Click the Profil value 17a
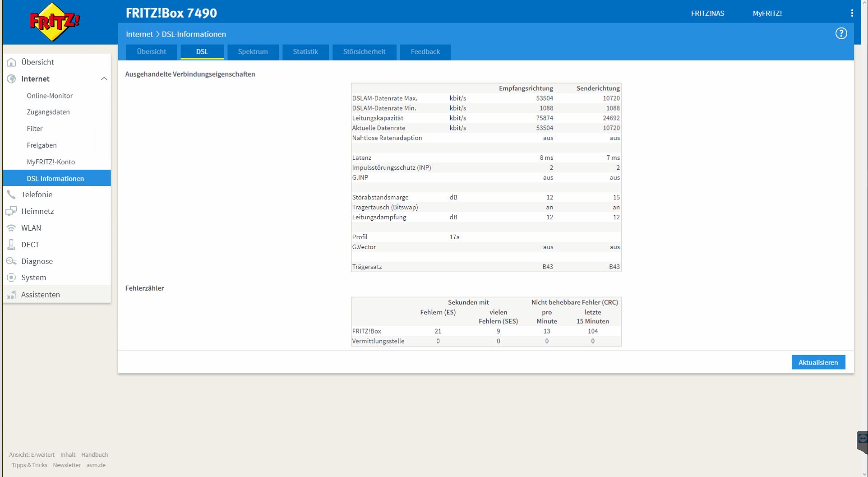This screenshot has width=868, height=477. click(x=454, y=237)
